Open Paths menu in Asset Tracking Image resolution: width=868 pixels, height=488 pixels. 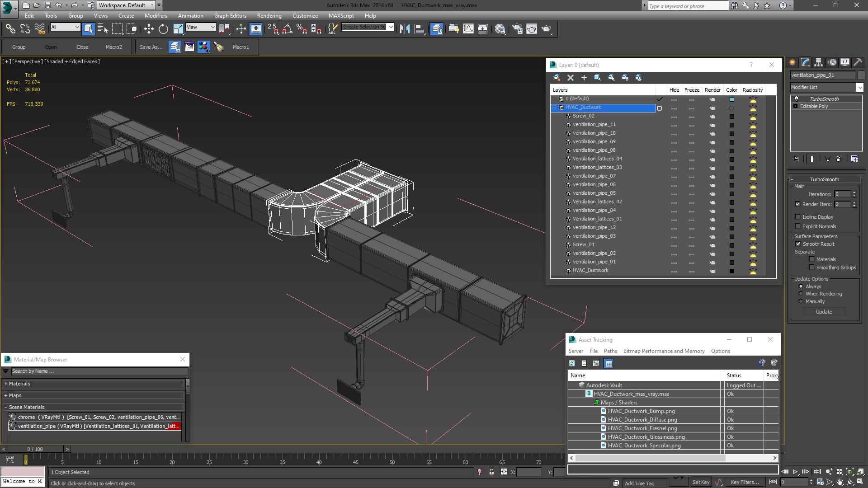[610, 351]
